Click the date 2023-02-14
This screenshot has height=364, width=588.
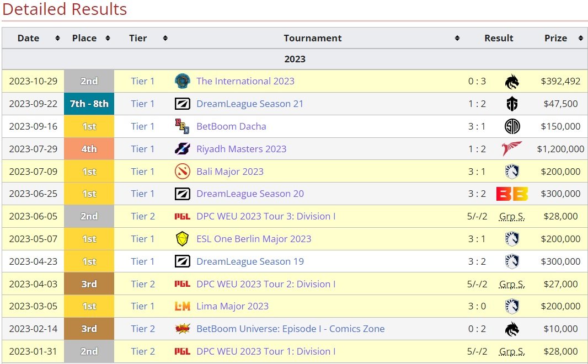click(x=34, y=329)
